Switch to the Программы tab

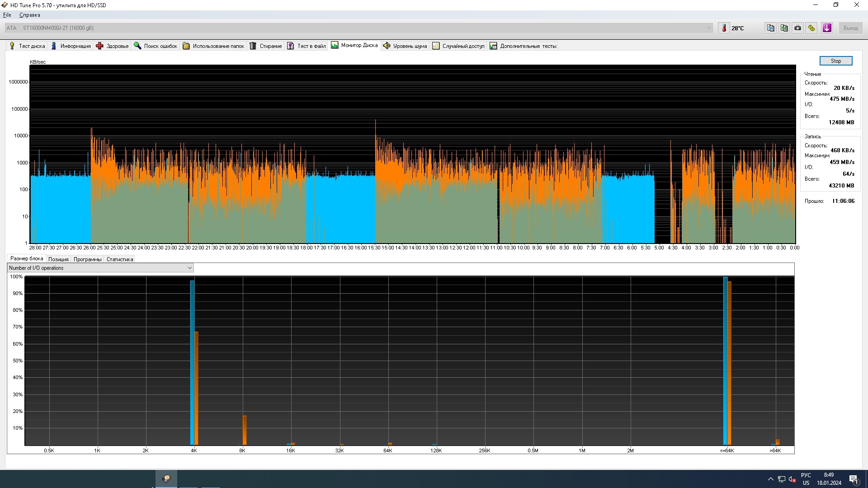[x=87, y=259]
